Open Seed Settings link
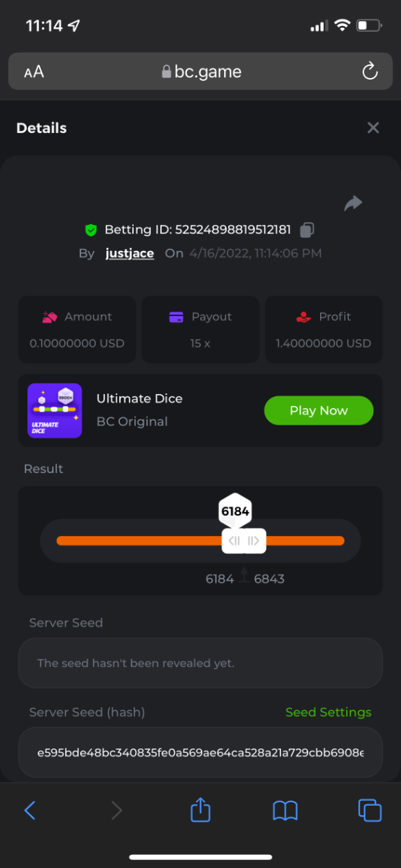The width and height of the screenshot is (401, 868). coord(328,712)
